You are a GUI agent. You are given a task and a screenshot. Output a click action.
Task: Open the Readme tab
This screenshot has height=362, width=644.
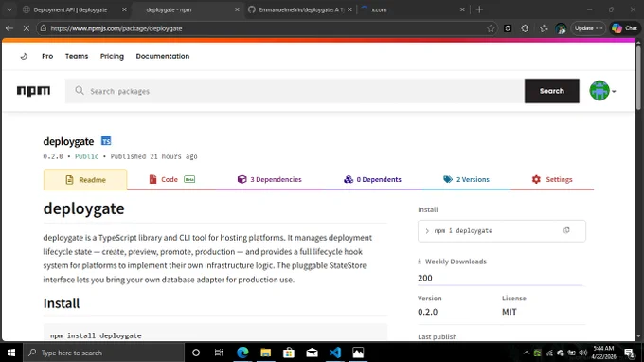(85, 179)
